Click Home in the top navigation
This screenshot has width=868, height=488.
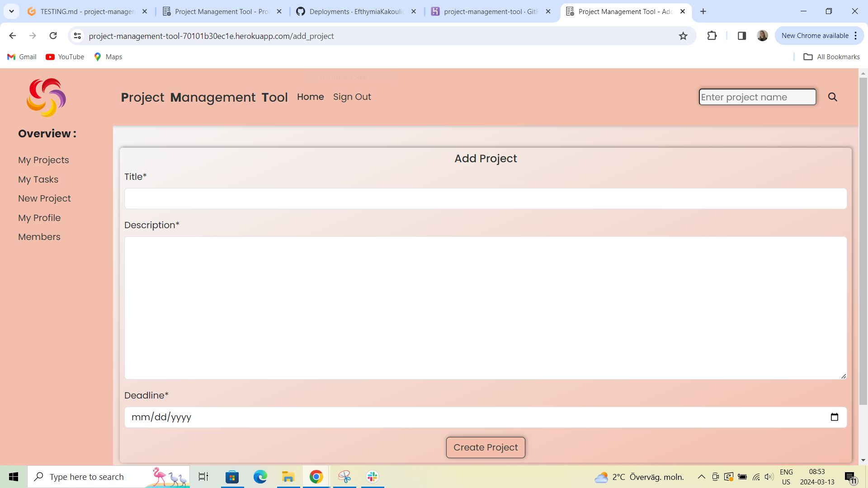pos(310,97)
